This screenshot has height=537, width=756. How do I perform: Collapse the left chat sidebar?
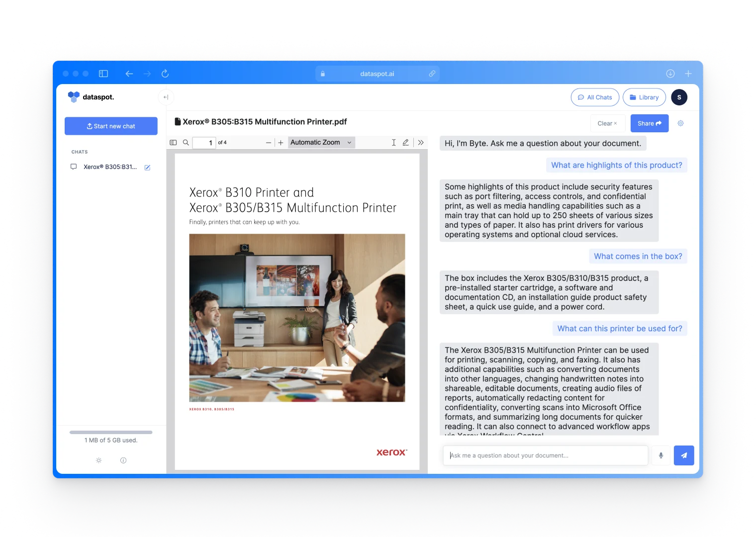[x=166, y=97]
